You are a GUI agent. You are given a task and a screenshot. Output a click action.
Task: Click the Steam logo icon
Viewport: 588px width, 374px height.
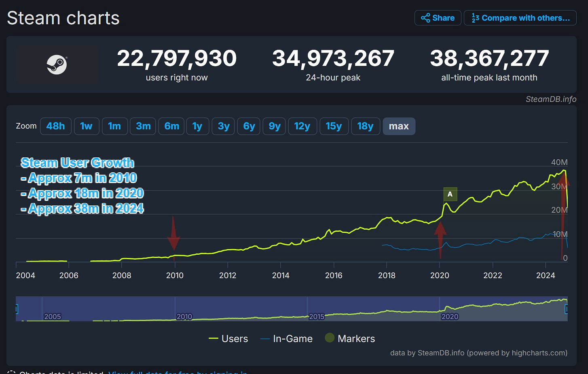(x=57, y=65)
